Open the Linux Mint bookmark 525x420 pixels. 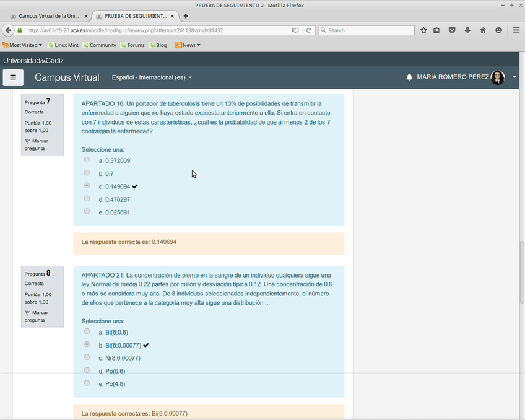pos(63,45)
